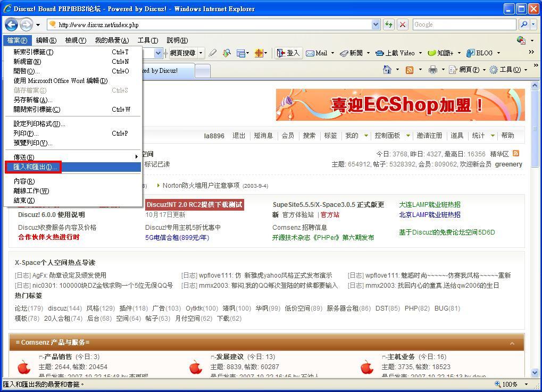Click the 網頁(P) page button
Image resolution: width=542 pixels, height=392 pixels.
[464, 70]
